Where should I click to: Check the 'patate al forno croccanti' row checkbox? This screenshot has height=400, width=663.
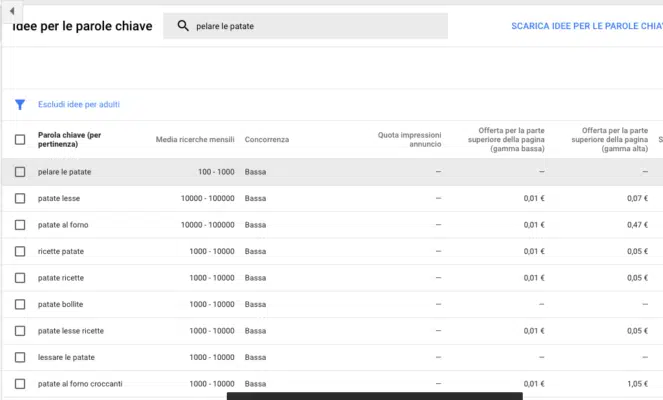coord(20,384)
